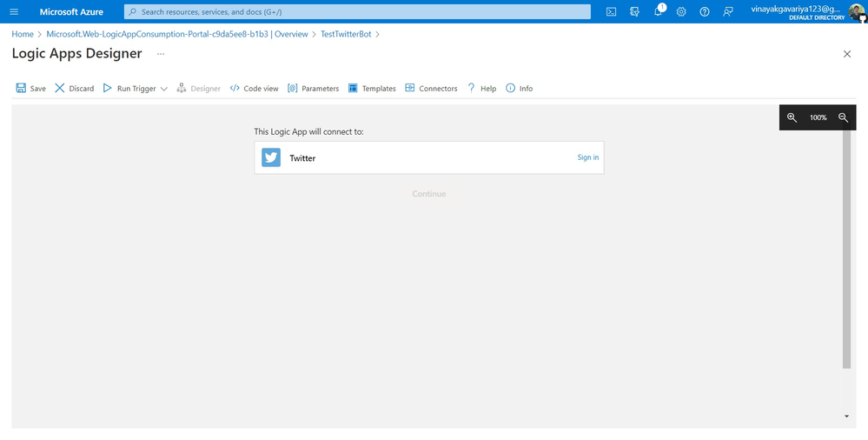Viewport: 868px width, 440px height.
Task: Click the scrollbar down arrow
Action: click(x=846, y=416)
